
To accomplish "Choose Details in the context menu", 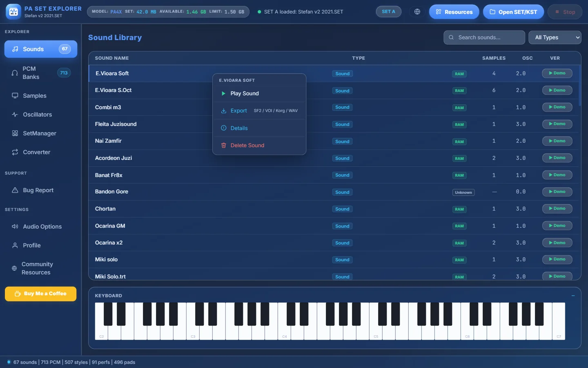I will [x=259, y=128].
